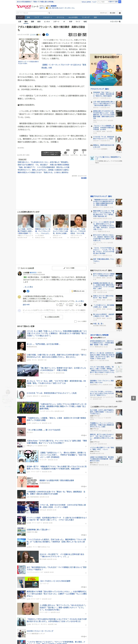The height and width of the screenshot is (644, 138).
Task: Click 参考になった 440 button
Action: [x=78, y=291]
